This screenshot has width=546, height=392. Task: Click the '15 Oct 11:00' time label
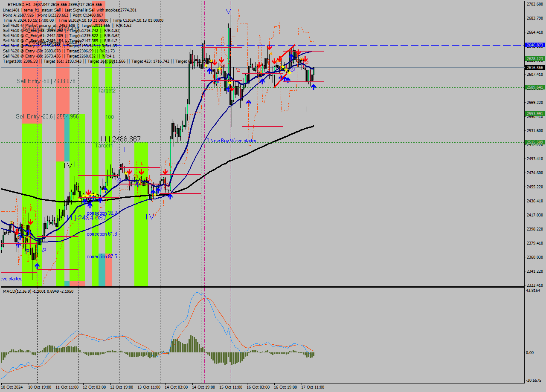[x=231, y=387]
